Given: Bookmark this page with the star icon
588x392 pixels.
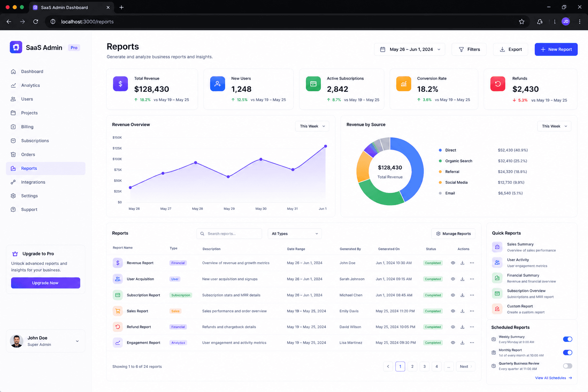Looking at the screenshot, I should click(x=521, y=22).
